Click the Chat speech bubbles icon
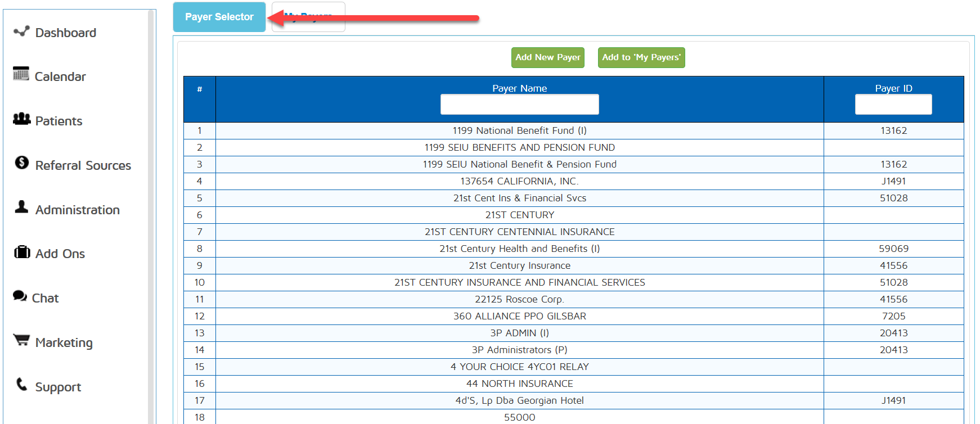980x424 pixels. (x=20, y=296)
